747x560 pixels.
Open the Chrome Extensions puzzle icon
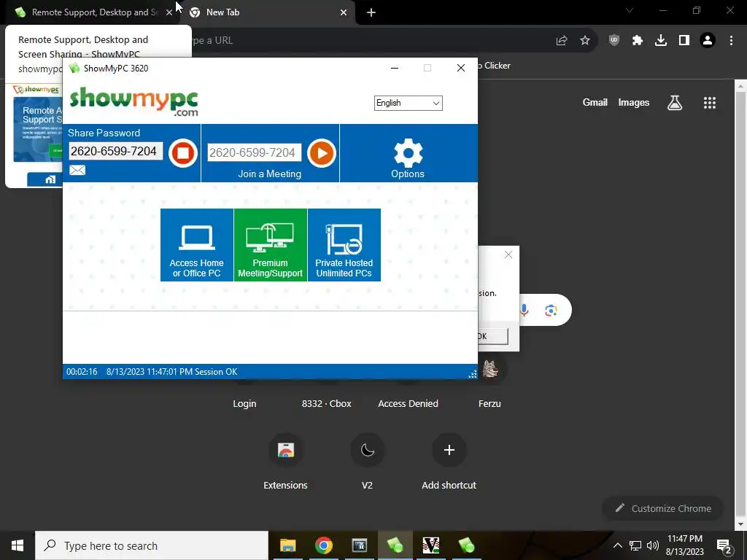638,41
